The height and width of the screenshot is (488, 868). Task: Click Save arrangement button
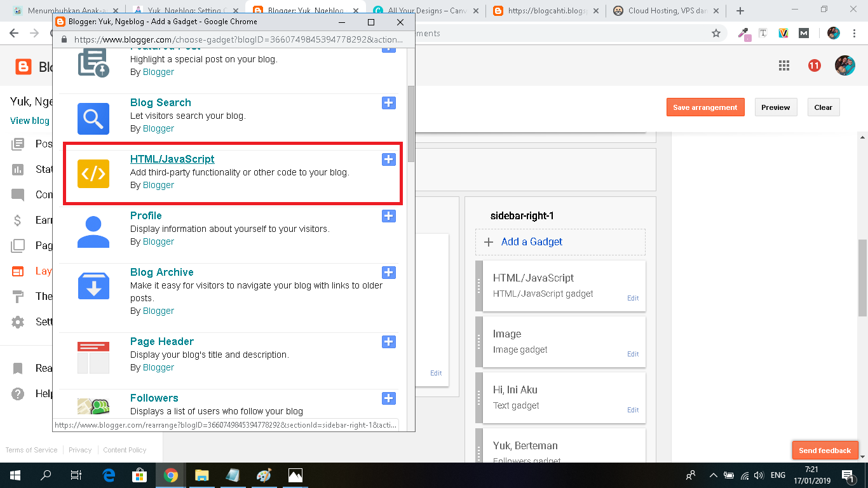(x=705, y=107)
